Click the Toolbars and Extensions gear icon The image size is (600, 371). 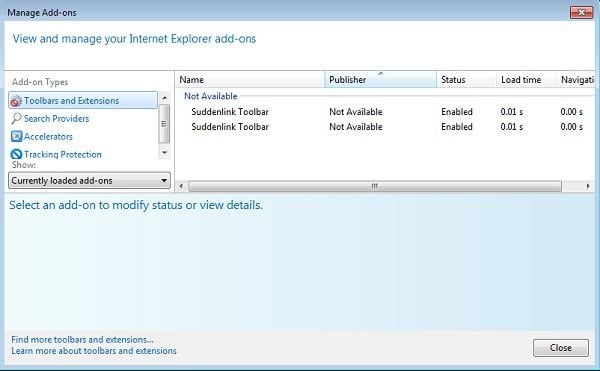[16, 101]
